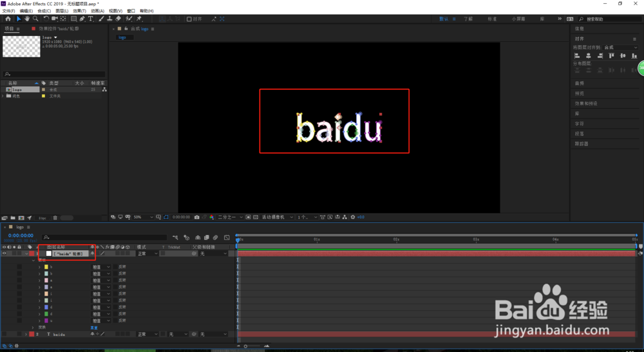This screenshot has height=352, width=644.
Task: Open the 文件(F) menu
Action: [8, 11]
